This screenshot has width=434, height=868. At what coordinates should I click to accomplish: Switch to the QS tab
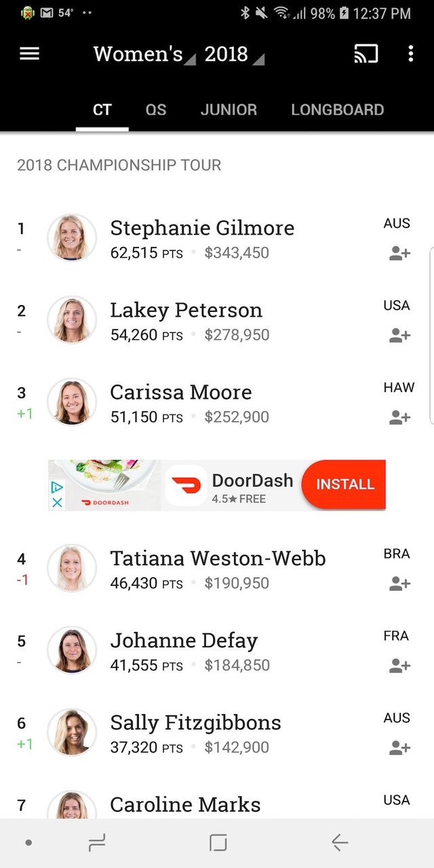click(155, 109)
